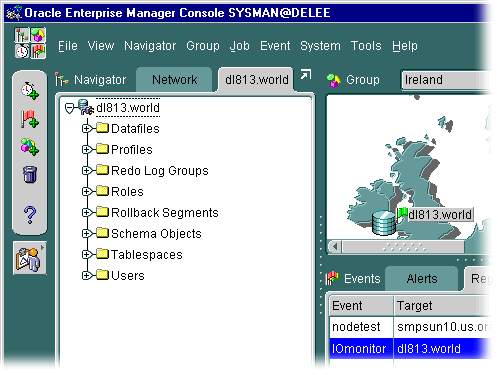
Task: Expand the Redo Log Groups node
Action: [x=87, y=170]
